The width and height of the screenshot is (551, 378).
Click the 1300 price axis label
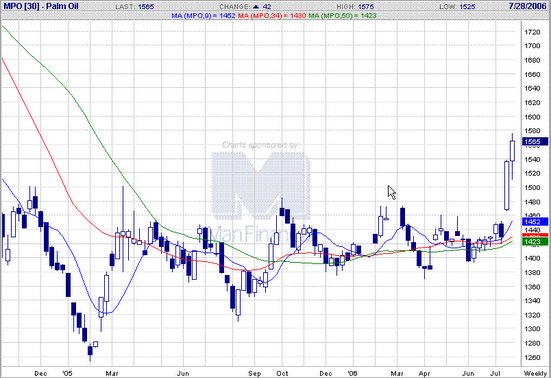(532, 329)
